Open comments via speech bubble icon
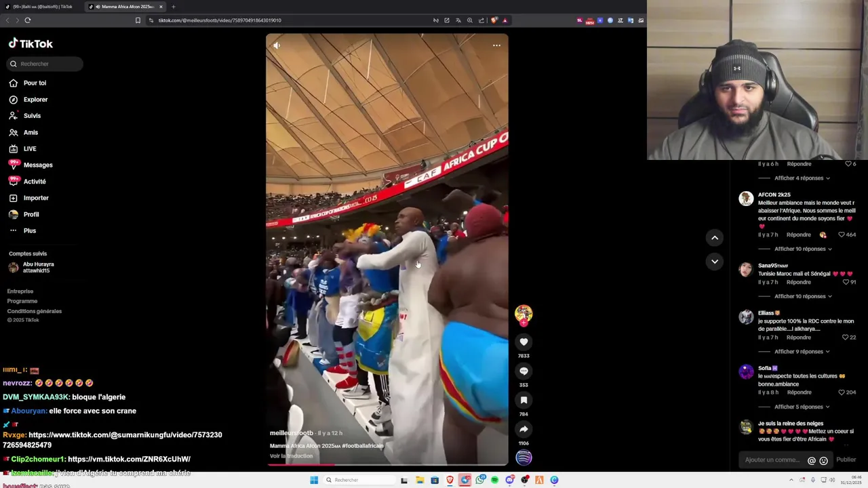 tap(524, 371)
